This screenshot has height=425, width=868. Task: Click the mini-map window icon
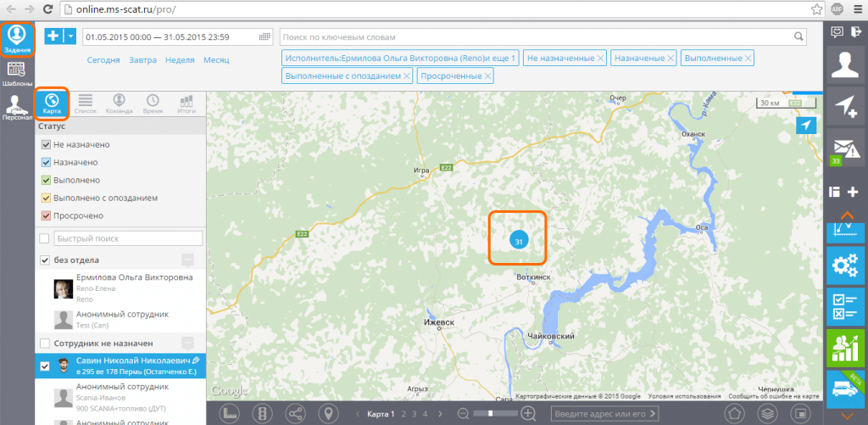[799, 413]
